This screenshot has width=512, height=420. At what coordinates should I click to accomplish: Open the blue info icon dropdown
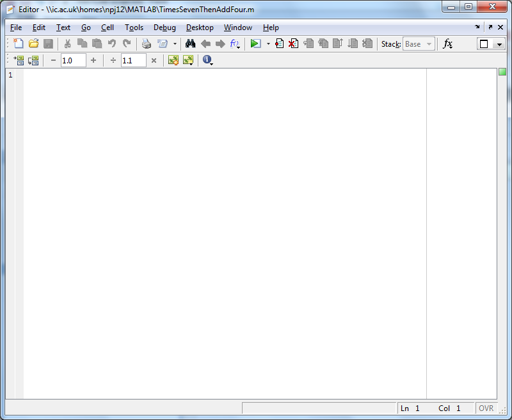click(207, 60)
